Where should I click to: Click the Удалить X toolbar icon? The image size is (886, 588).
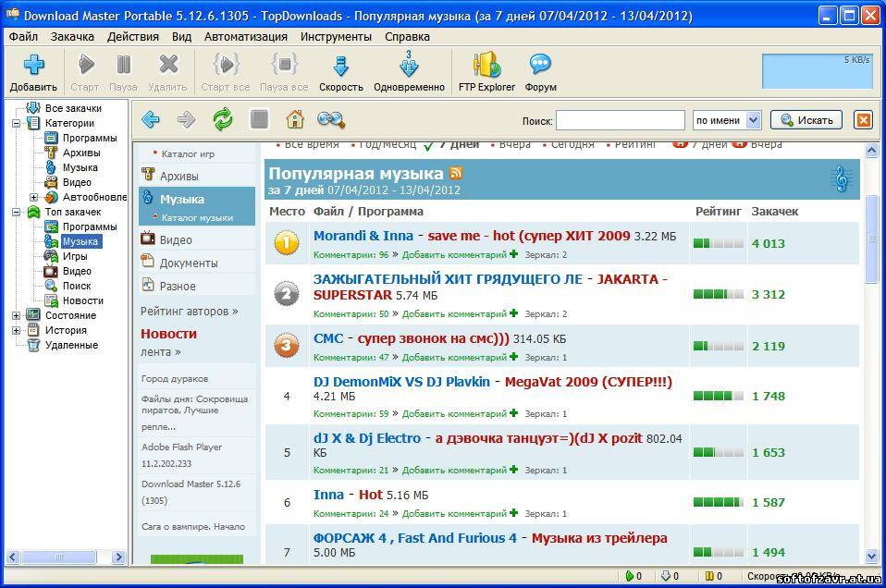tap(168, 65)
